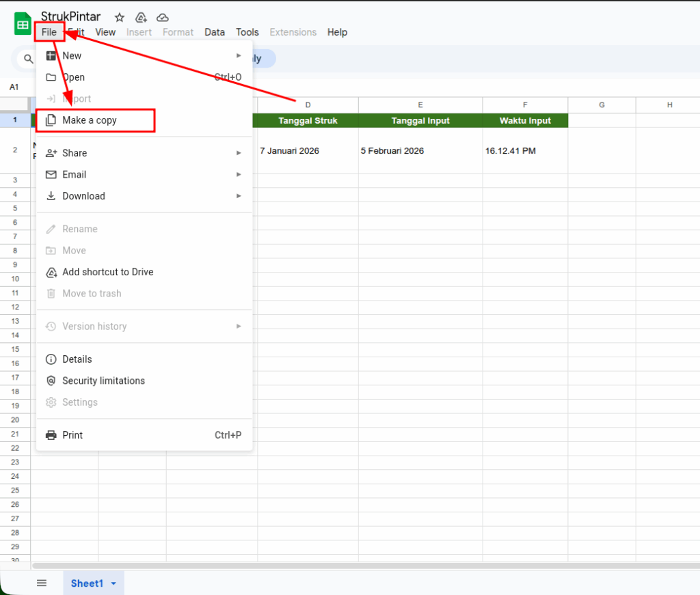The height and width of the screenshot is (595, 700).
Task: Open the Tools menu in menu bar
Action: pos(247,32)
